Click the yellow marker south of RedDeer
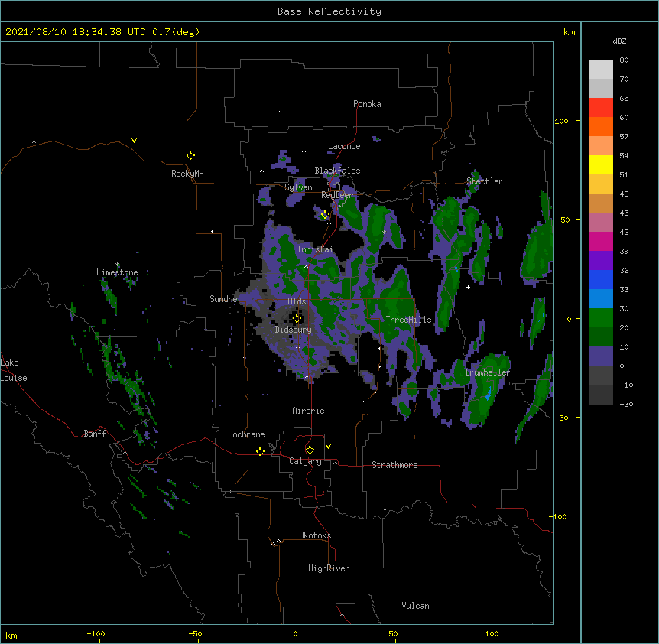The height and width of the screenshot is (644, 659). click(324, 215)
